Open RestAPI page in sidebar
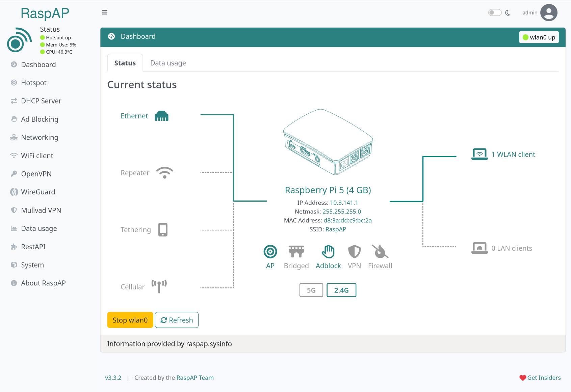Image resolution: width=571 pixels, height=392 pixels. 33,247
